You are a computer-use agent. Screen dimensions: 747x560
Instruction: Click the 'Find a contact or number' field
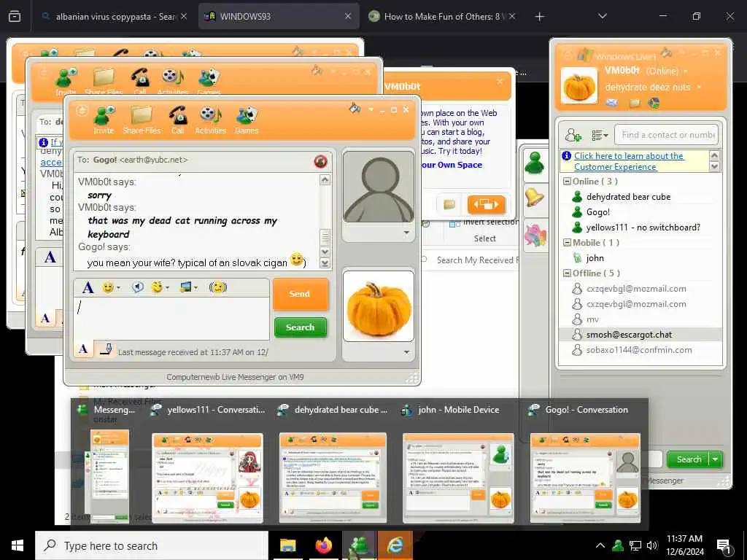pos(667,135)
